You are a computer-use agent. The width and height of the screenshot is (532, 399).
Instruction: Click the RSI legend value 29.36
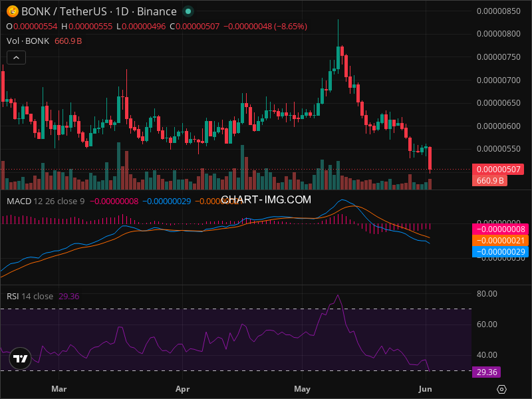(x=69, y=296)
